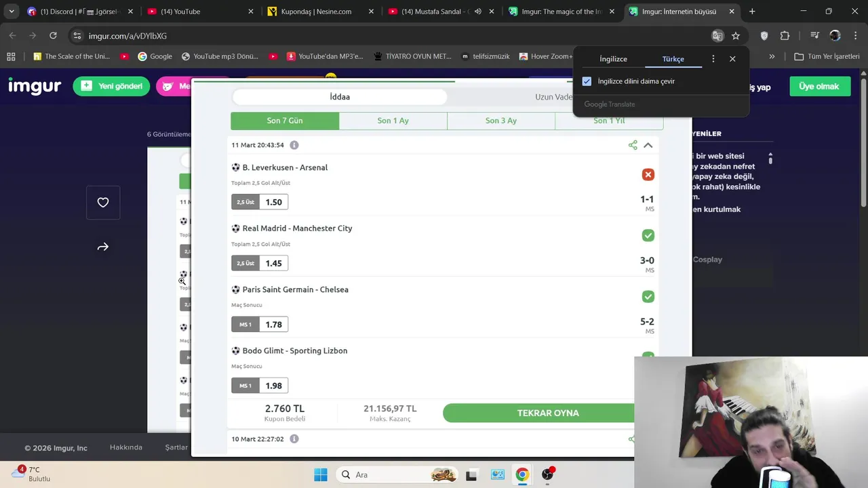Open the weather widget 7°C Bulutlu

tap(31, 474)
